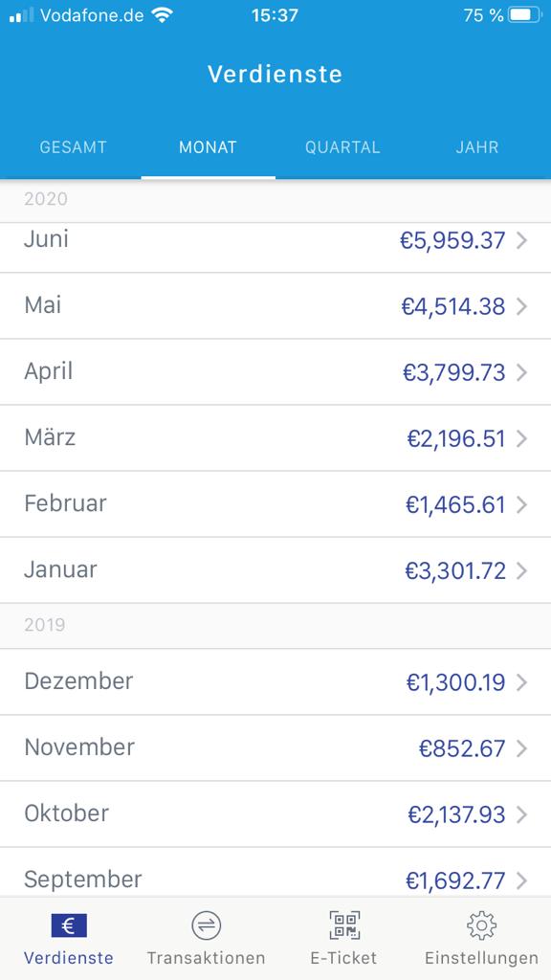Open the Februar month row

coord(275,503)
